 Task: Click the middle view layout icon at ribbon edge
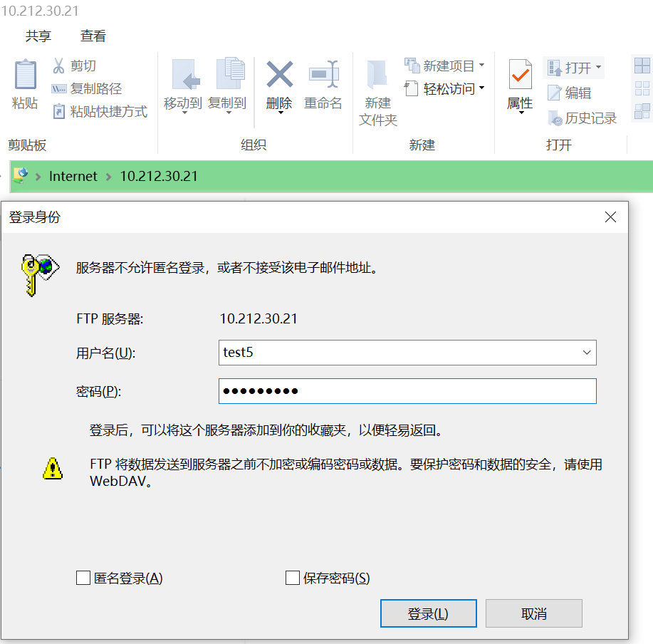(x=642, y=89)
